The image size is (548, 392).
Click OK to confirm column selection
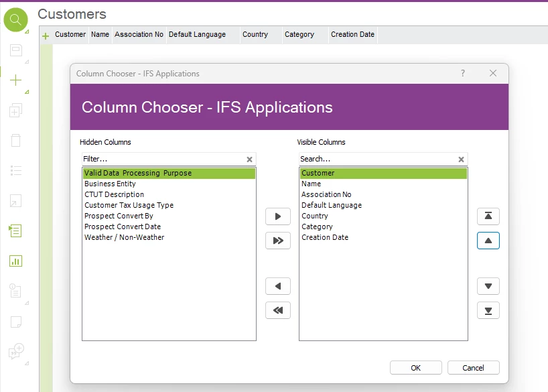(x=415, y=367)
